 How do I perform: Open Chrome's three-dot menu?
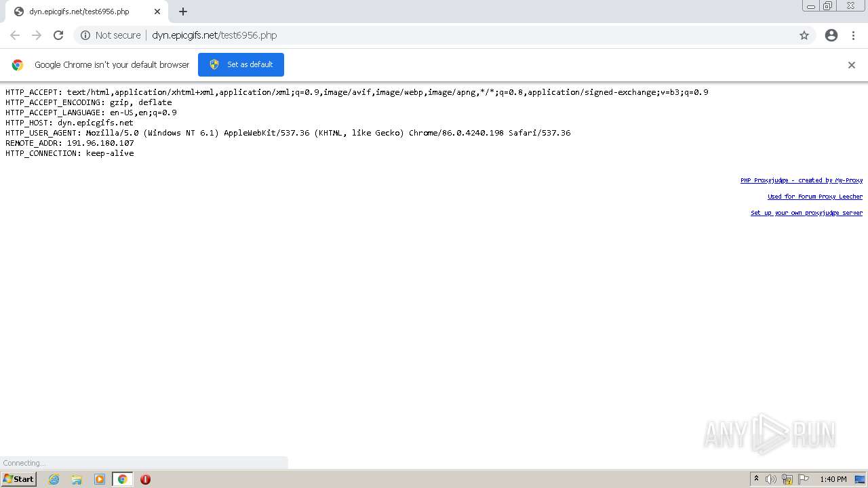[x=853, y=35]
